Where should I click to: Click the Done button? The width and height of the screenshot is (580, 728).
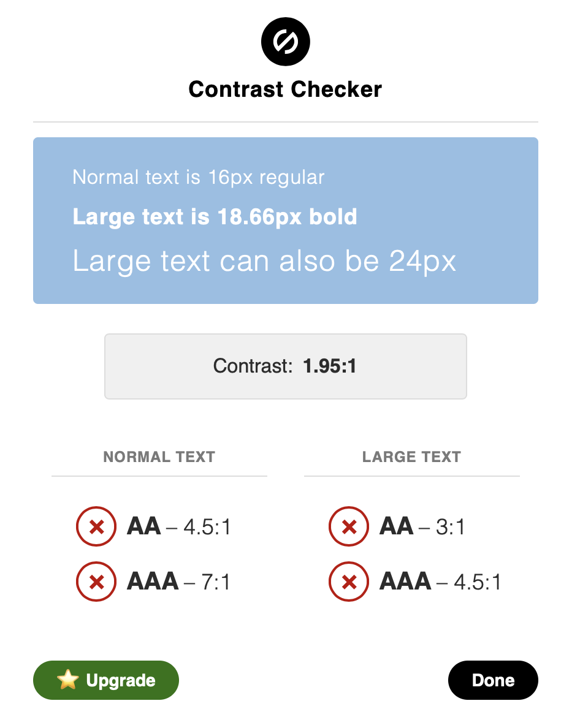click(493, 680)
